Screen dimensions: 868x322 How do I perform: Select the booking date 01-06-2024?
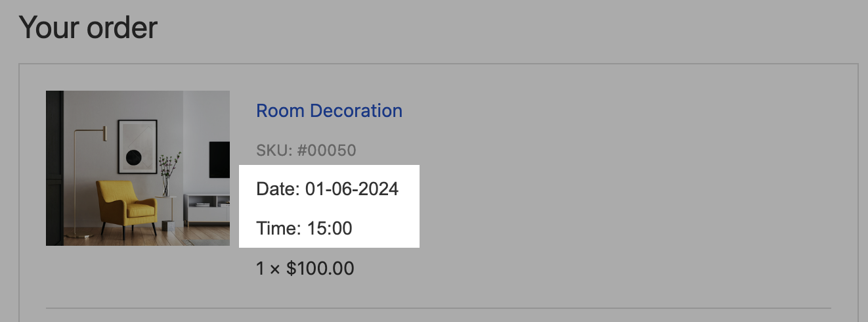click(352, 189)
